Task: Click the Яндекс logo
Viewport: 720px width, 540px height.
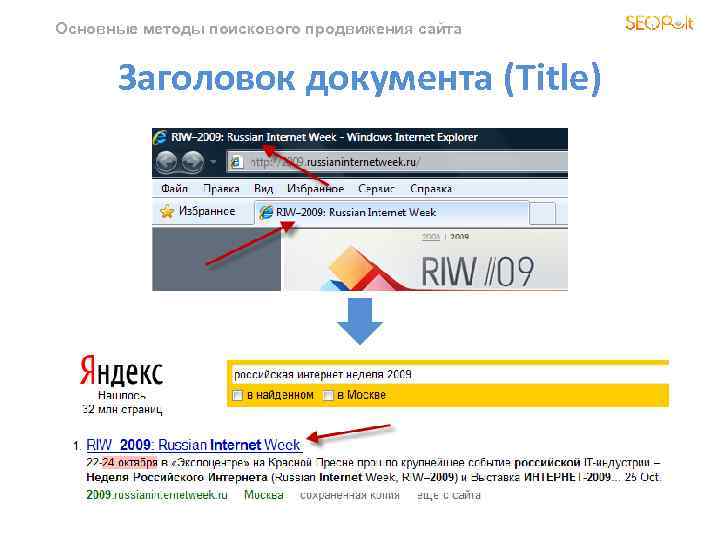Action: [122, 371]
